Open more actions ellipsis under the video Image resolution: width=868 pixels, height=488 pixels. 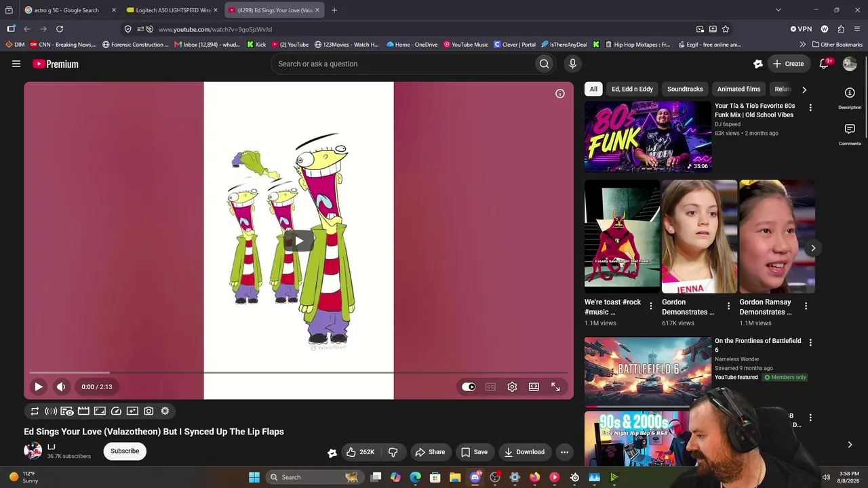tap(564, 452)
